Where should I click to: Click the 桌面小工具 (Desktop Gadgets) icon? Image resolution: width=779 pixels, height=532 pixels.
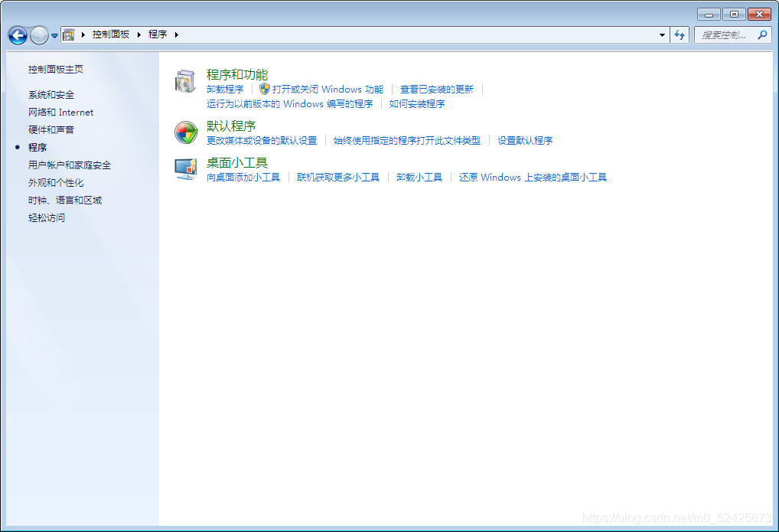[184, 168]
